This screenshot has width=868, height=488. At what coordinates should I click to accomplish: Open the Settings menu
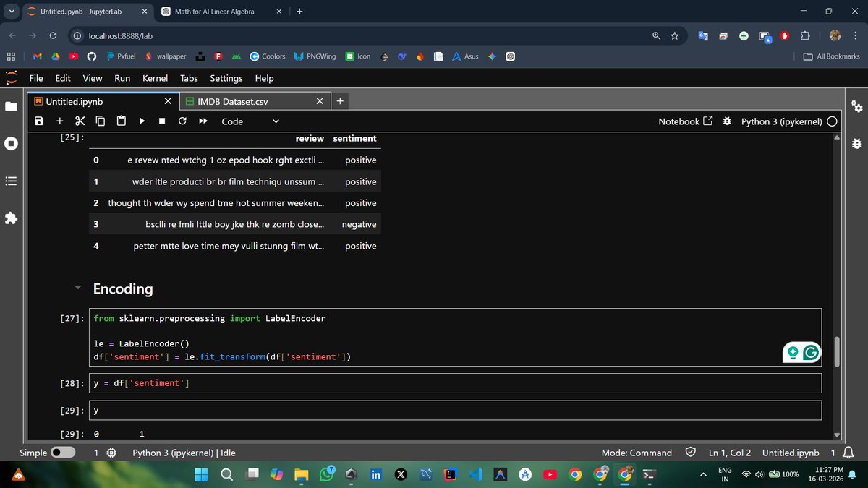point(226,78)
